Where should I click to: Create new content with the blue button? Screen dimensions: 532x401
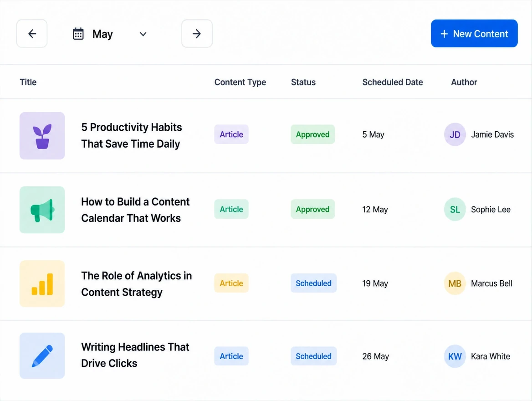click(x=474, y=33)
